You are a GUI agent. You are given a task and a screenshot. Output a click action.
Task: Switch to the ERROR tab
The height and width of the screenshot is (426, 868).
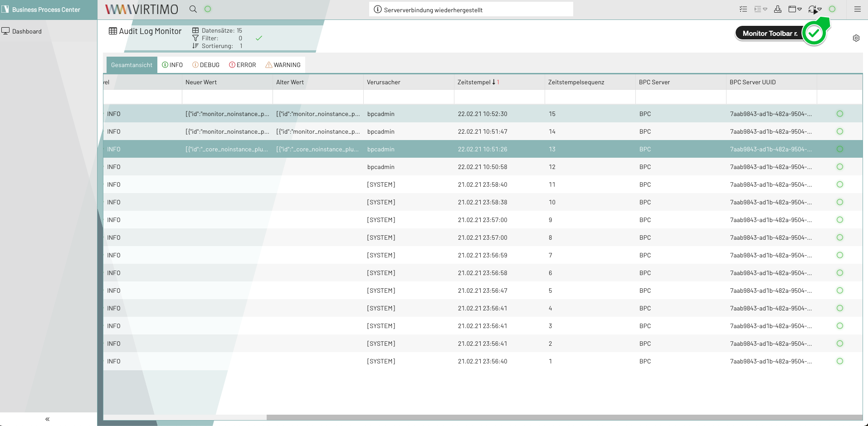tap(242, 64)
